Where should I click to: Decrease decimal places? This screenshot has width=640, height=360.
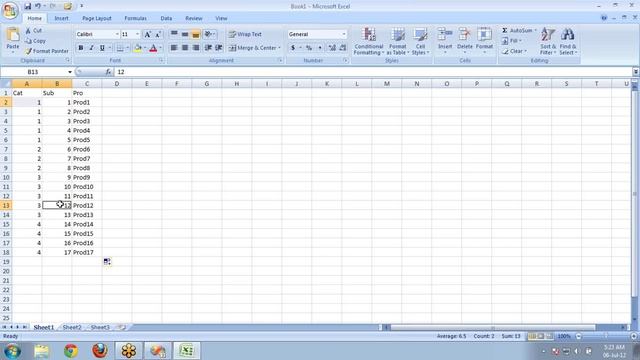[343, 48]
